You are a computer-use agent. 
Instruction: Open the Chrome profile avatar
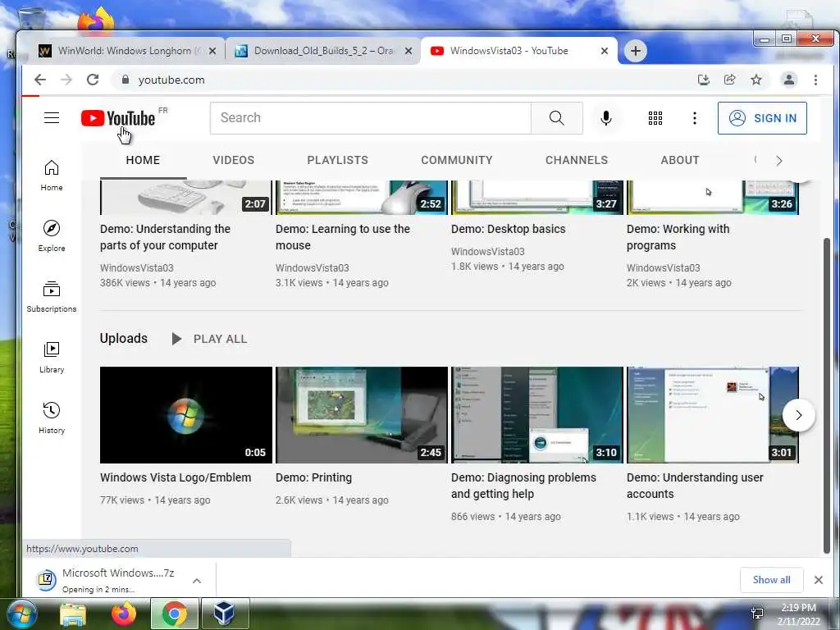tap(788, 80)
